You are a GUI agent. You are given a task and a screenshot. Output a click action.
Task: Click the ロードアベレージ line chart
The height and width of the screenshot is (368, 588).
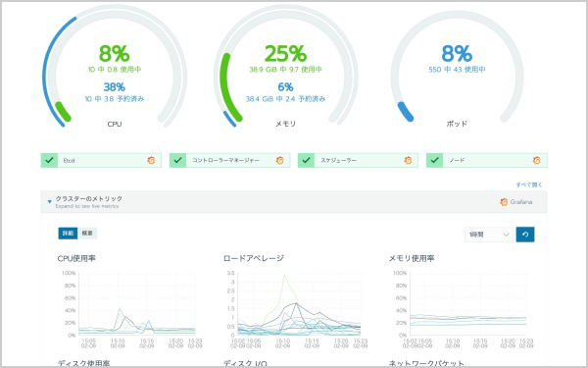tap(298, 304)
